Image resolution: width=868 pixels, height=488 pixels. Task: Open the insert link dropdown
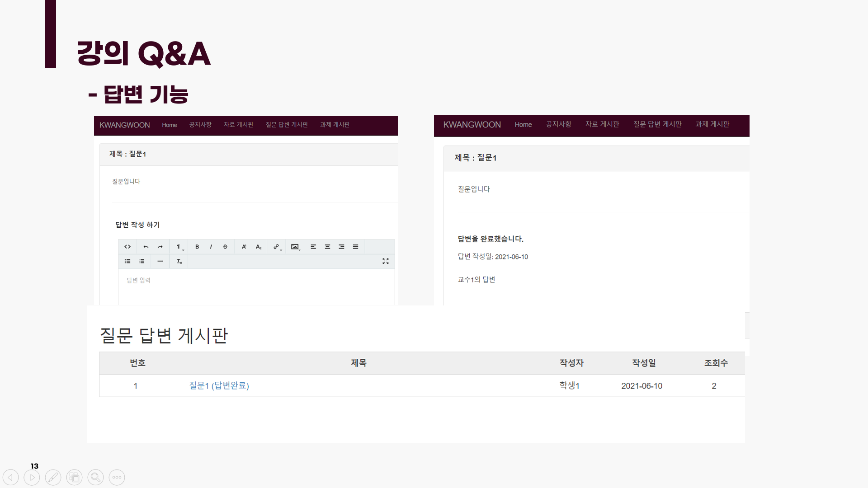pyautogui.click(x=276, y=246)
